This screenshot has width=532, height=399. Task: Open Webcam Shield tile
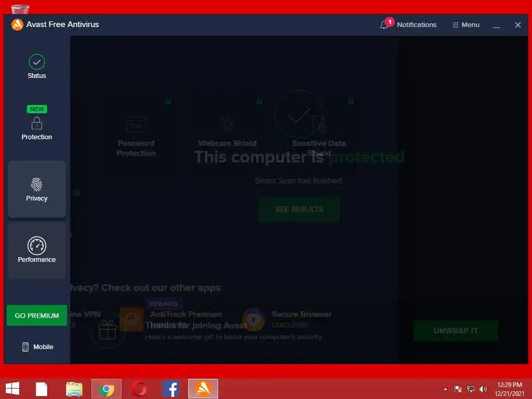pos(228,132)
